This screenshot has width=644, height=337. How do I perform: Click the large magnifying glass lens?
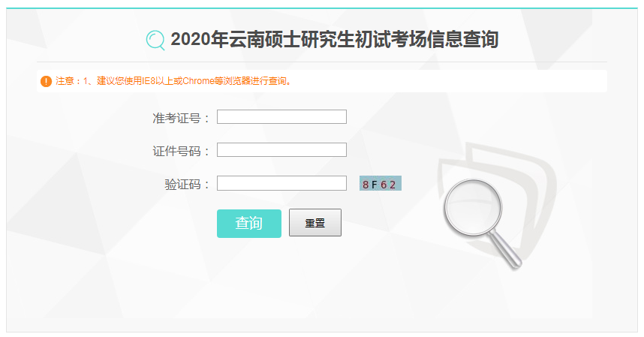tap(473, 207)
